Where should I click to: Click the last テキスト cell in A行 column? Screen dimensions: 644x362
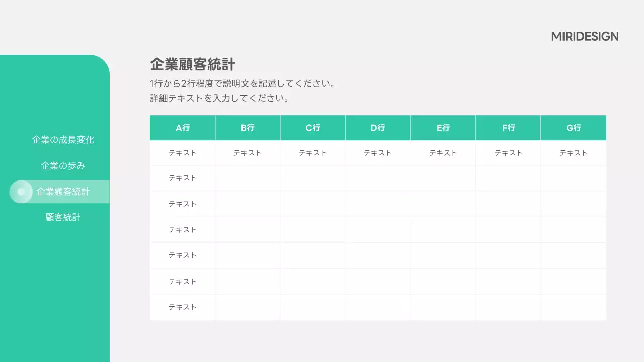(x=182, y=307)
